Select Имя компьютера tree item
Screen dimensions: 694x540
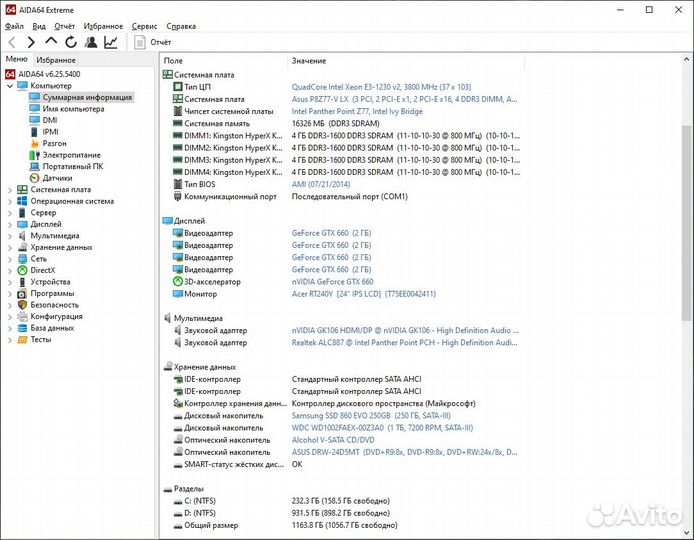(67, 108)
